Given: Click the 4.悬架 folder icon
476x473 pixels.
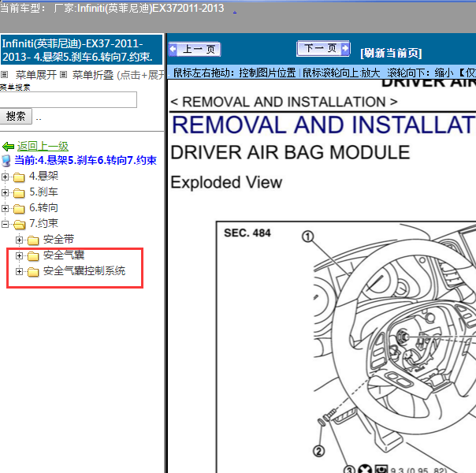Looking at the screenshot, I should [19, 177].
